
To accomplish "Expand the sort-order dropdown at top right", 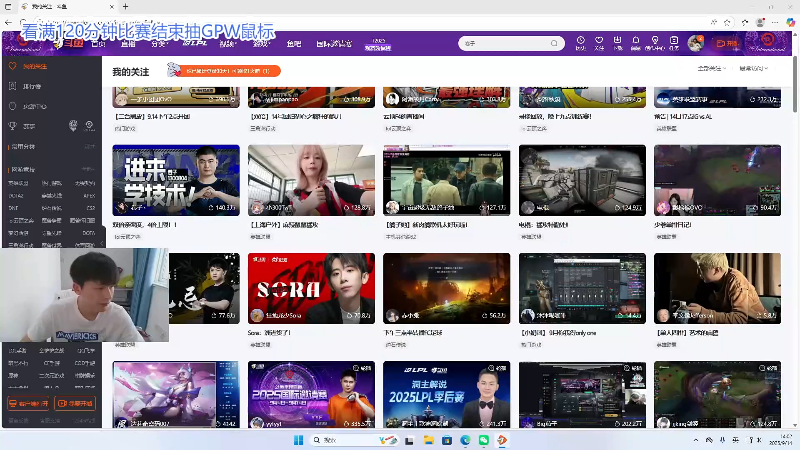I will click(754, 68).
